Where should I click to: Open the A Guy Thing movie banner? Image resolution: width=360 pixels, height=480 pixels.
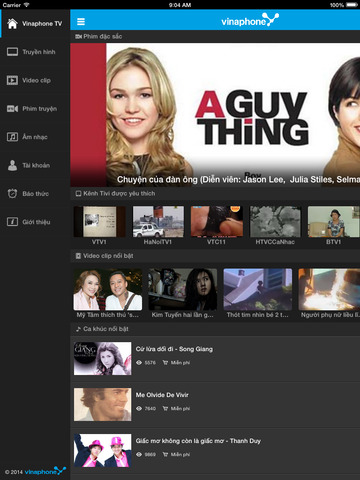[x=215, y=115]
